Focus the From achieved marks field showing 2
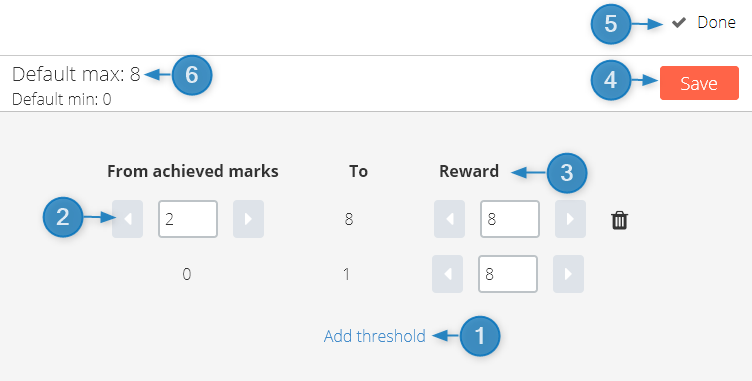This screenshot has height=381, width=752. 188,219
